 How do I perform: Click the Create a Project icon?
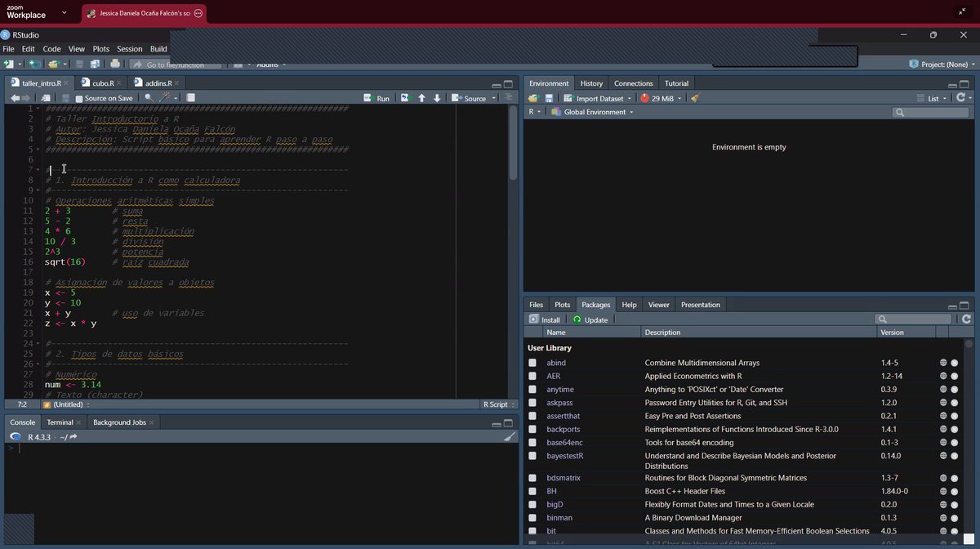[x=33, y=64]
